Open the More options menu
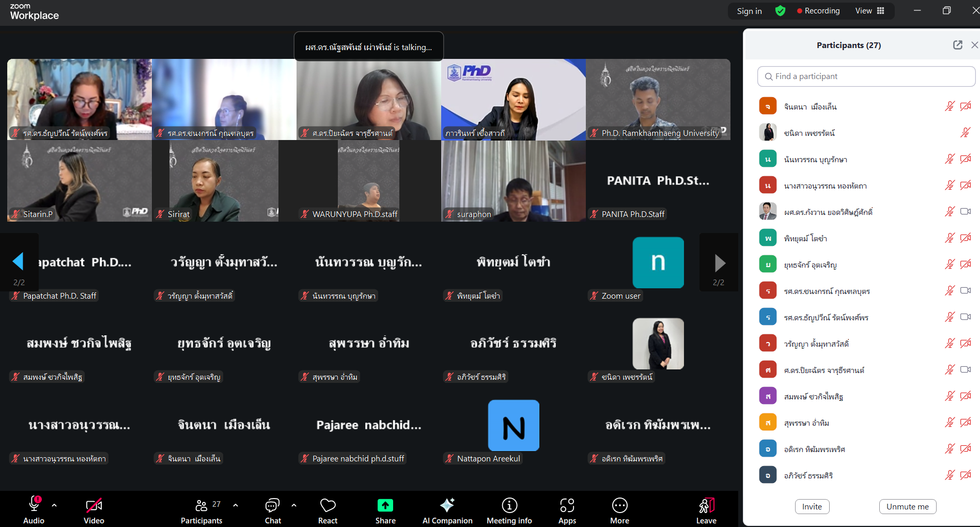Viewport: 980px width, 527px height. [619, 506]
